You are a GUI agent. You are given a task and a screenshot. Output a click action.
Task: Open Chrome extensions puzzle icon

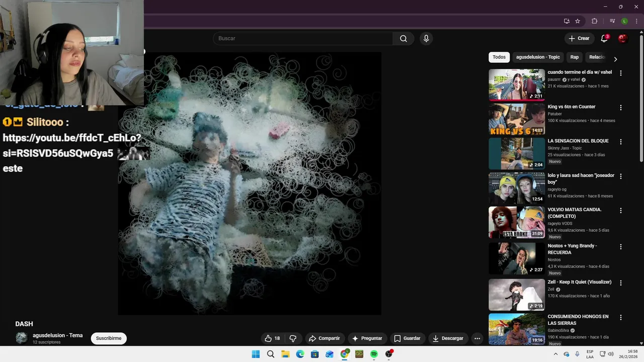coord(594,21)
